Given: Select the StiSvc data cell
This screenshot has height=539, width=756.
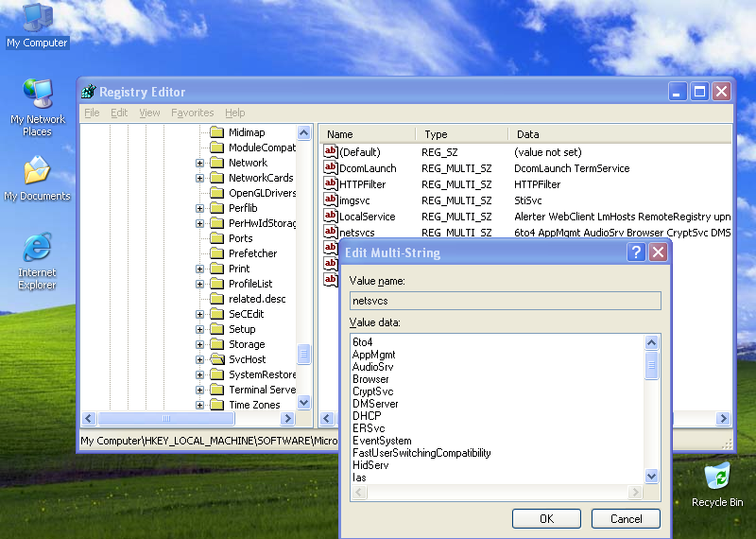Looking at the screenshot, I should (528, 200).
